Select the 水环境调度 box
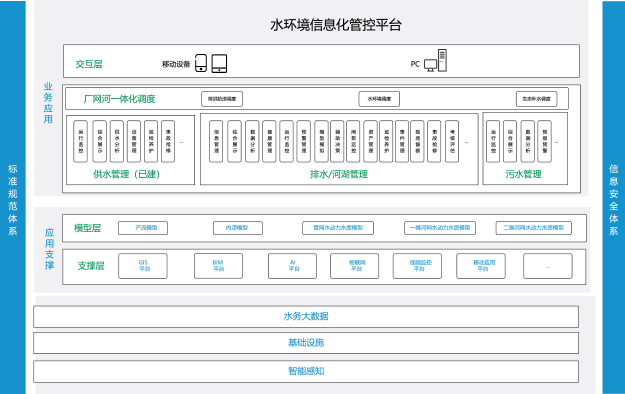This screenshot has height=394, width=625. tap(379, 99)
